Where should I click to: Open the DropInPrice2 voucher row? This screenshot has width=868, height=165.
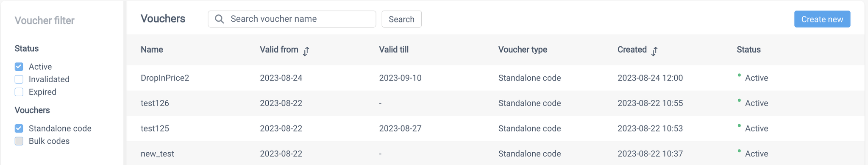pyautogui.click(x=495, y=78)
